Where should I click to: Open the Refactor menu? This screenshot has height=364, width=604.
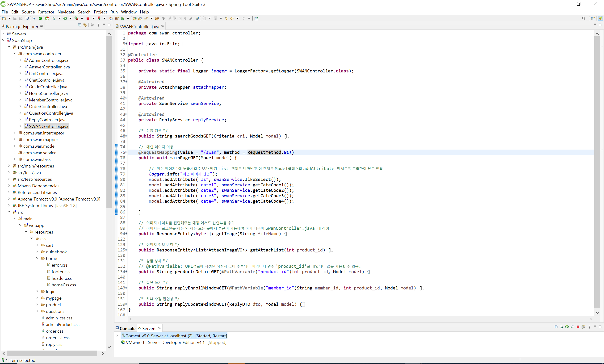pyautogui.click(x=46, y=12)
